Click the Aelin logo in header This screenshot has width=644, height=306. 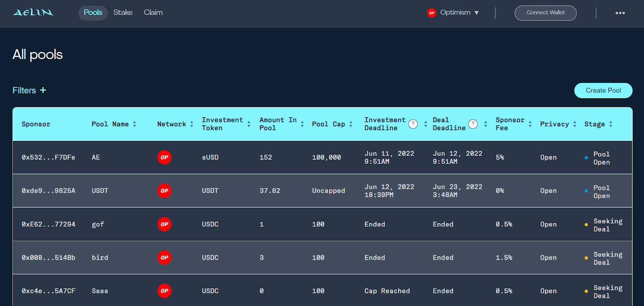point(33,12)
